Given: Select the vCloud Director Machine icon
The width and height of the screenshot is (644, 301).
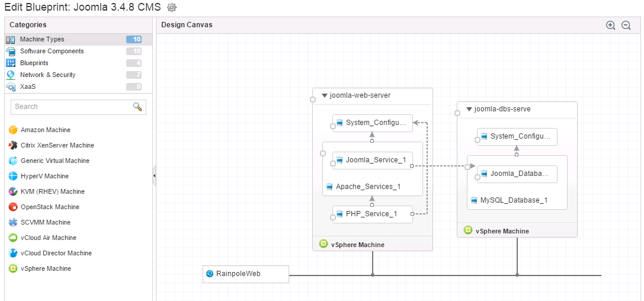Looking at the screenshot, I should [x=13, y=254].
